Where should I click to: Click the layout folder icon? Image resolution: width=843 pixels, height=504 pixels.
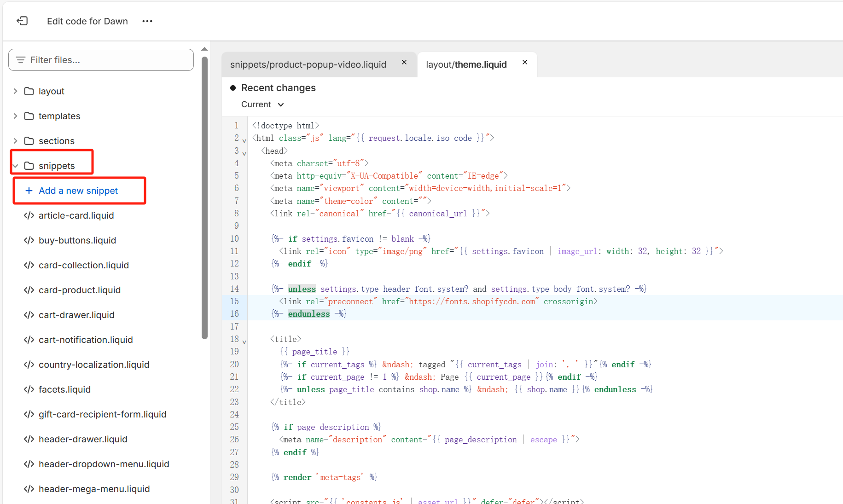[29, 91]
